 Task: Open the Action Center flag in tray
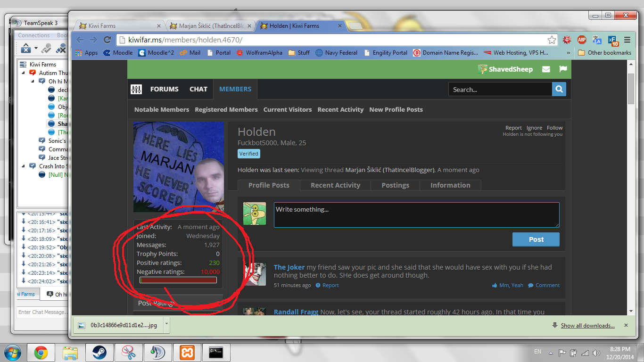[x=562, y=353]
